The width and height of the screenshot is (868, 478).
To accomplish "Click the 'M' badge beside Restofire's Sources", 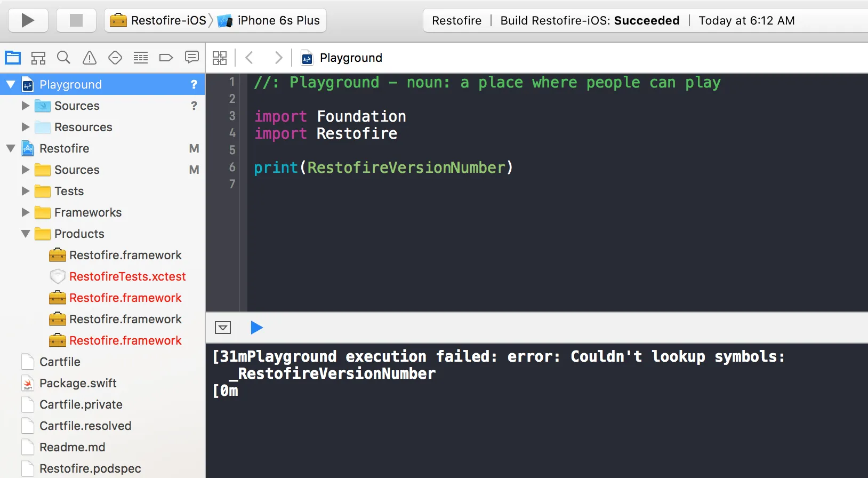I will pos(194,170).
